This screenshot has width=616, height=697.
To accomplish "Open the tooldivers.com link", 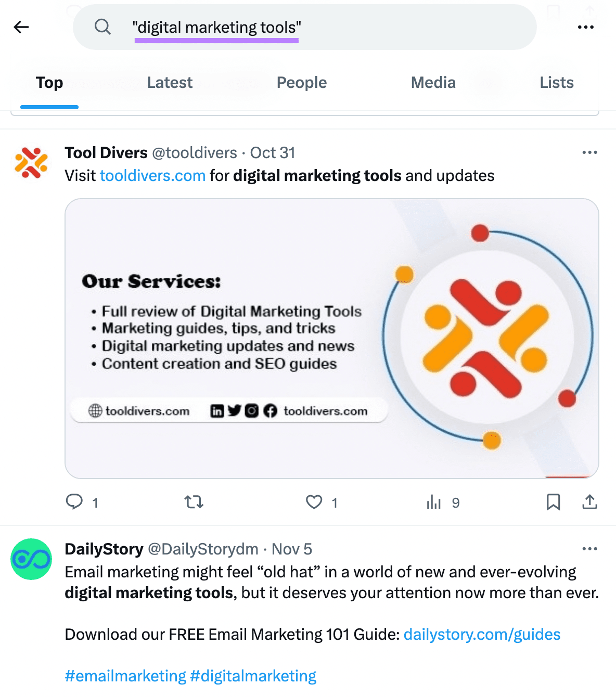I will 152,175.
